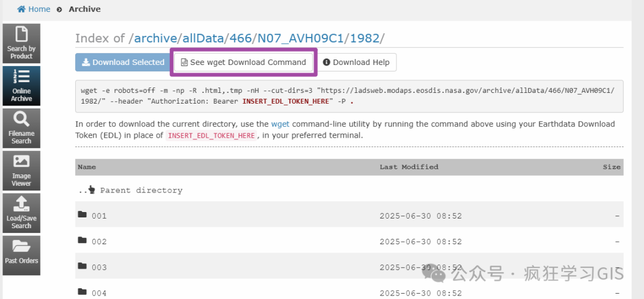Open folder name 001
Screen dimensions: 644x299
coord(99,216)
